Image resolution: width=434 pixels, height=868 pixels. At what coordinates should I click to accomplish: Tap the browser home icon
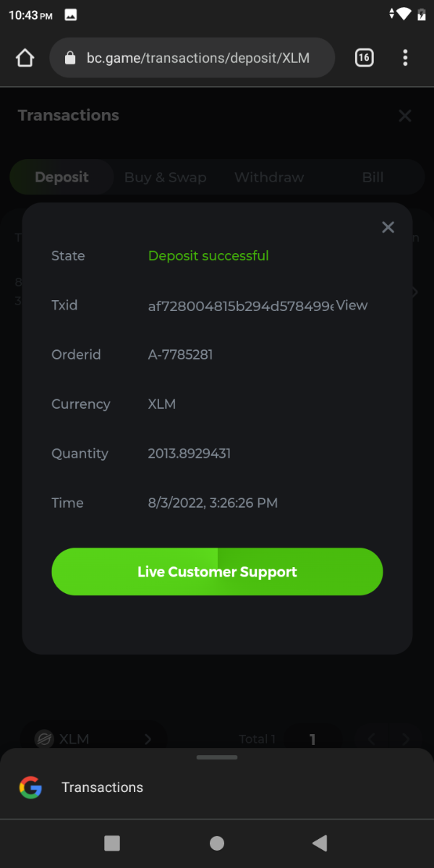click(25, 58)
